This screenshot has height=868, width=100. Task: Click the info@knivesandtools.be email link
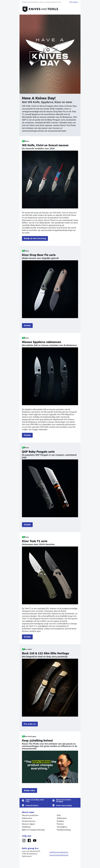pos(59,852)
